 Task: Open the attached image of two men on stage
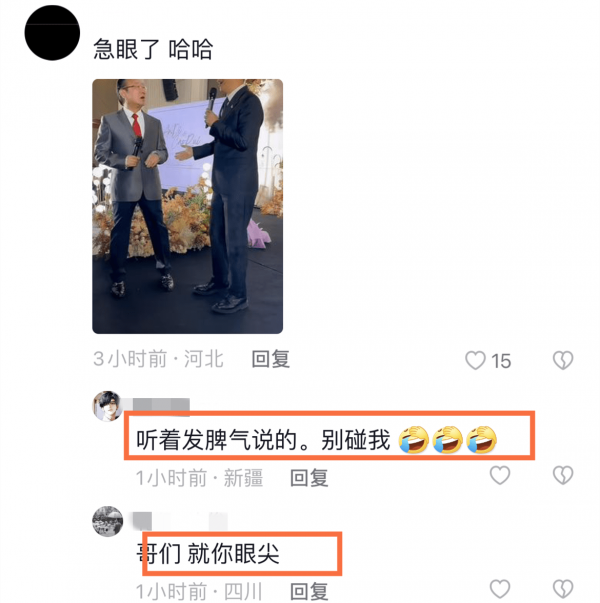(x=188, y=206)
